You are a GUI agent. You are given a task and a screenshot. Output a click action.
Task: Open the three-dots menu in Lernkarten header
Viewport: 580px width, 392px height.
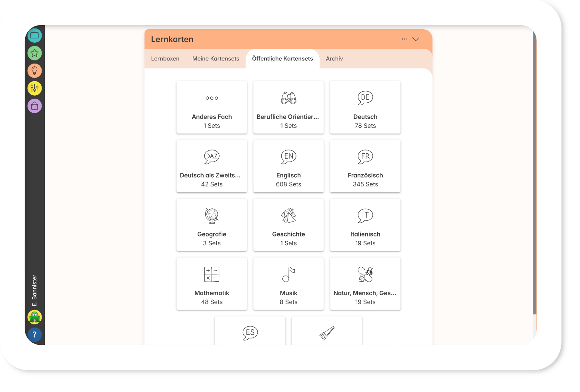click(x=404, y=39)
